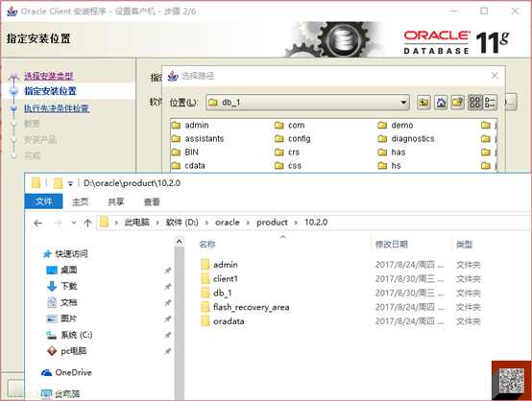Go forward in Explorer navigation

58,223
